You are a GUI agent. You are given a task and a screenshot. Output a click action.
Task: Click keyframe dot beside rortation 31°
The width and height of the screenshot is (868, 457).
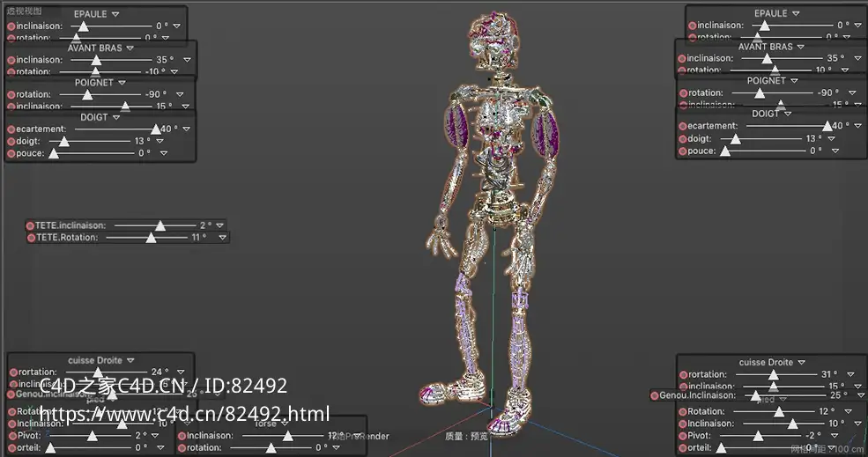tap(683, 375)
